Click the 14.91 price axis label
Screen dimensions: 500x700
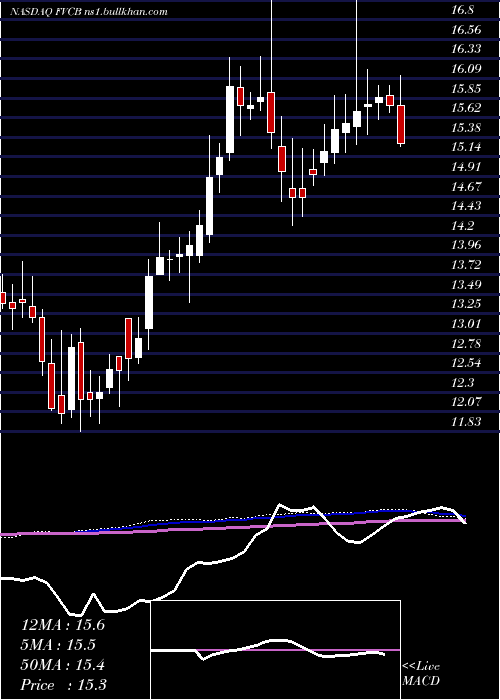tap(466, 167)
